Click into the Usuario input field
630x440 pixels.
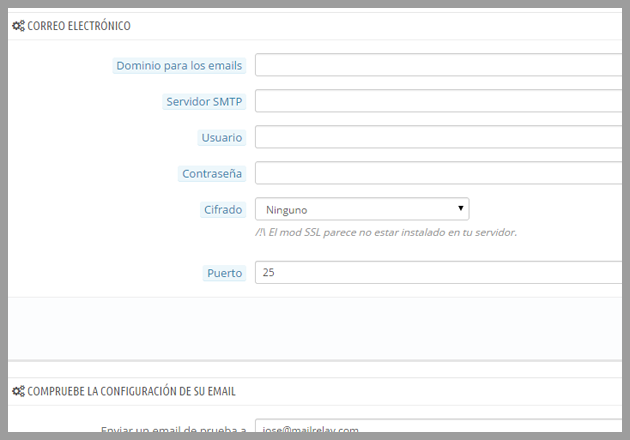438,137
